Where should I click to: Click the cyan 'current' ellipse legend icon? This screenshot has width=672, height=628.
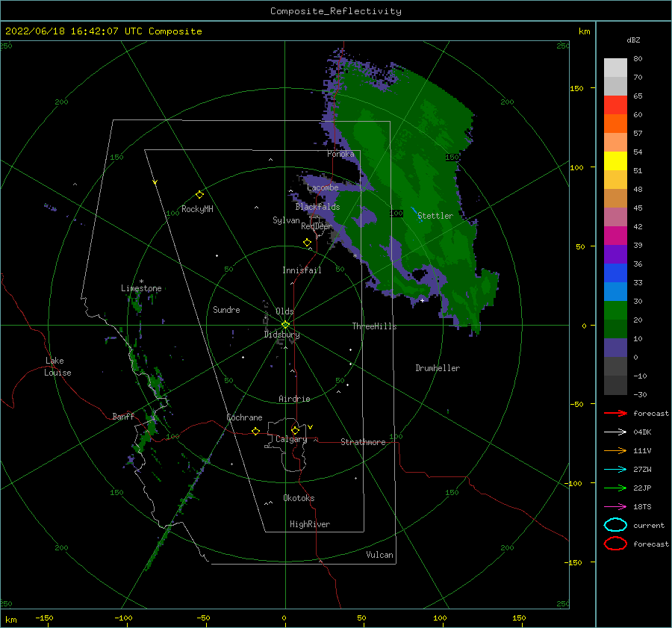(615, 525)
